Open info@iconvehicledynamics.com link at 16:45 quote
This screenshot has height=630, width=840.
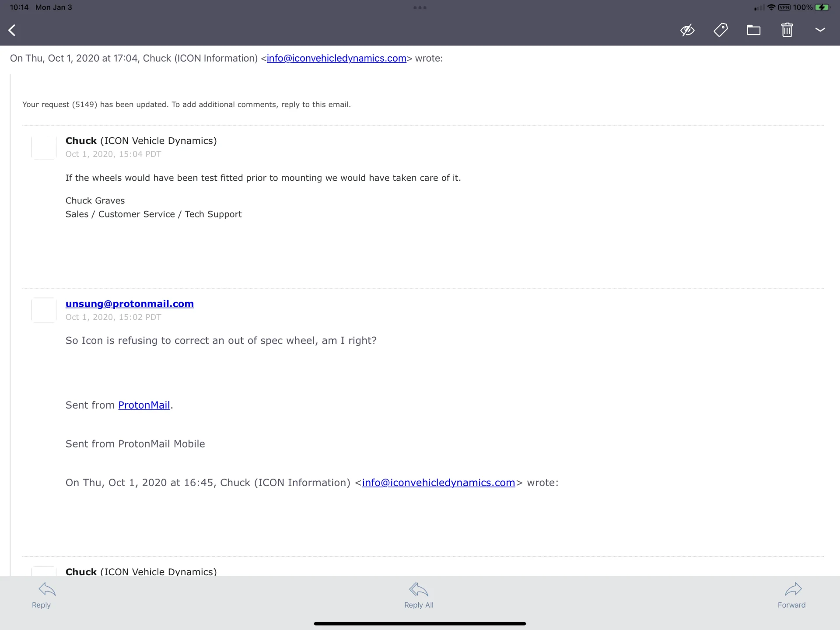click(x=438, y=483)
